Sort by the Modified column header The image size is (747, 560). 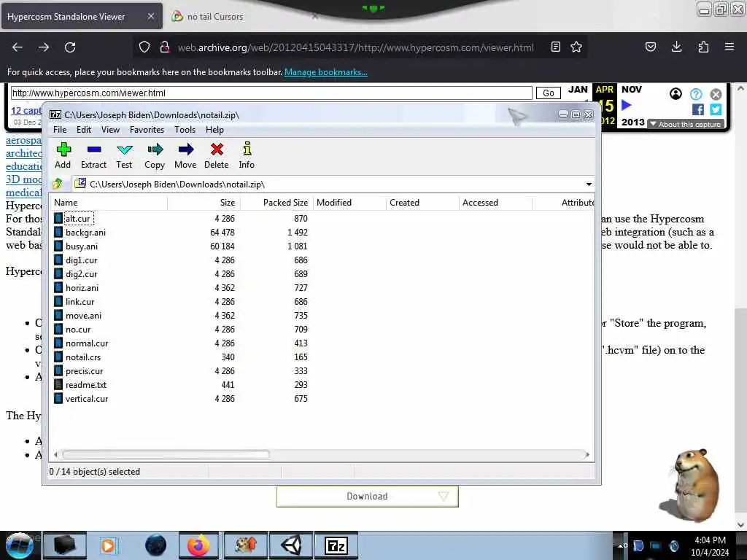coord(349,203)
